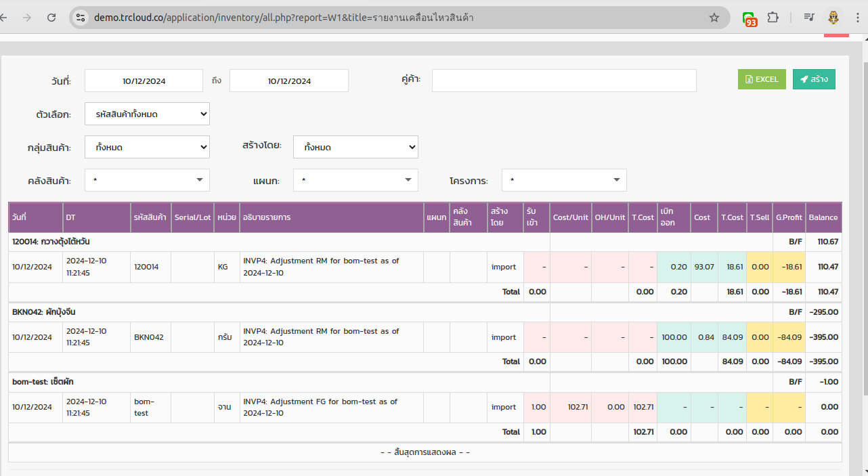
Task: Generate the report with the สร้าง button
Action: (814, 79)
